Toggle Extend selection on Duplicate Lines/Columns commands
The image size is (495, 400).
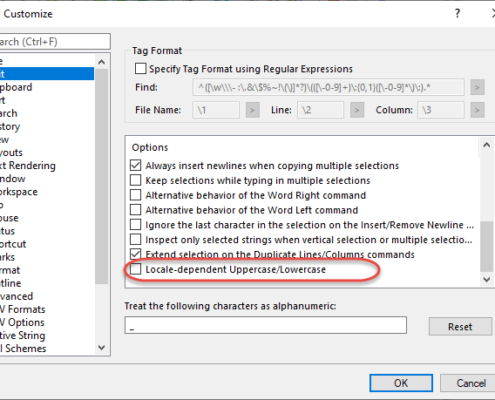(x=135, y=254)
